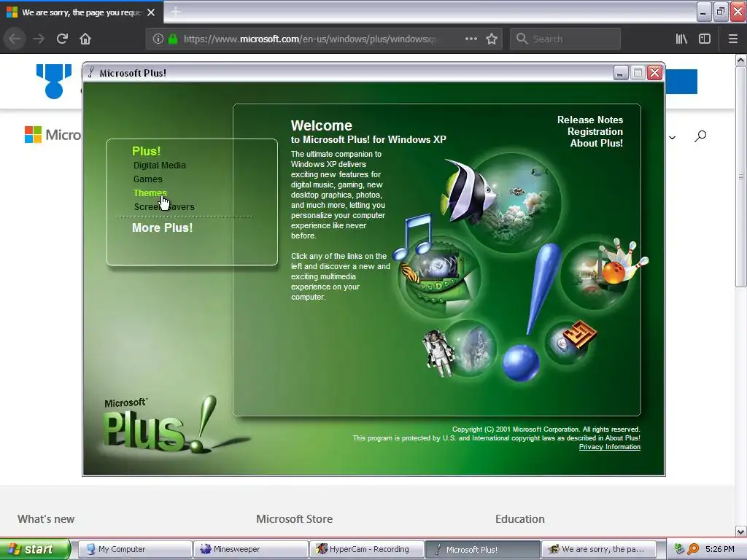Toggle Firefox sidebar icon
The width and height of the screenshot is (747, 560).
coord(705,39)
